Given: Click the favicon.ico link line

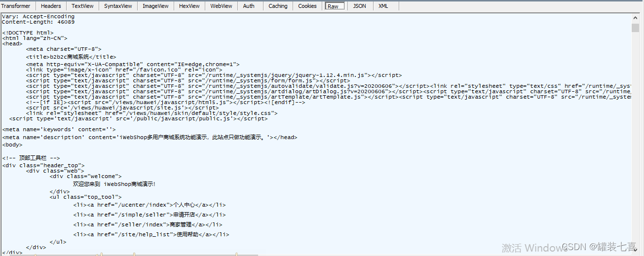Looking at the screenshot, I should pos(124,70).
